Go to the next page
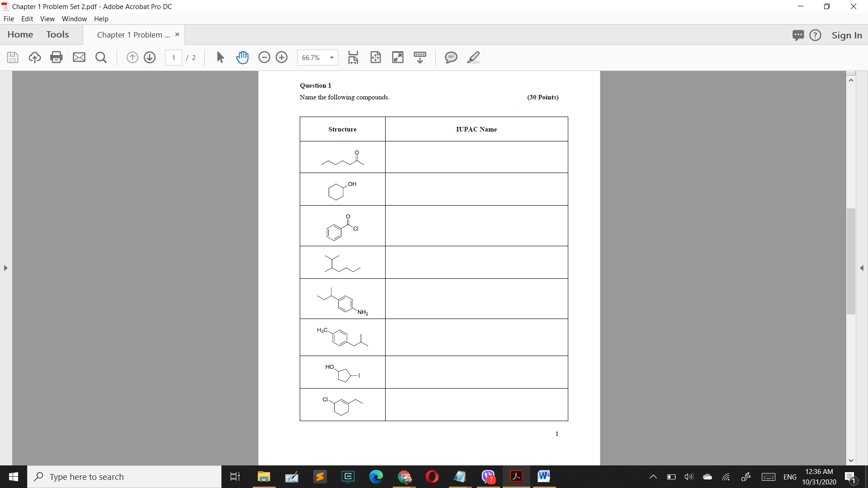 click(150, 57)
